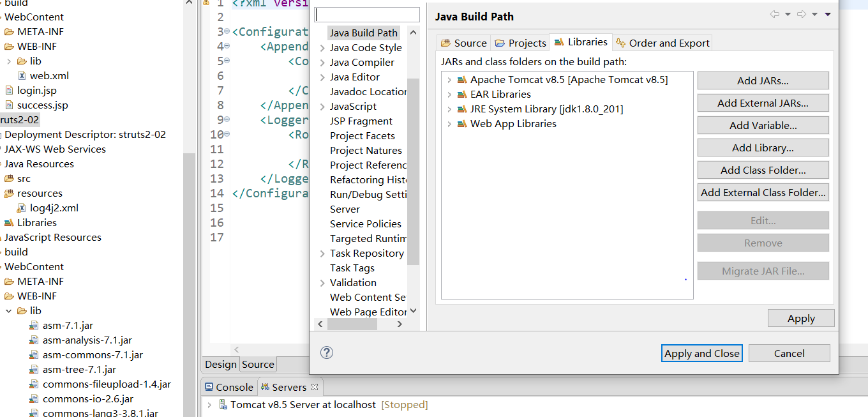Screen dimensions: 868x417
Task: Click the success.jsp file icon
Action: tap(9, 105)
